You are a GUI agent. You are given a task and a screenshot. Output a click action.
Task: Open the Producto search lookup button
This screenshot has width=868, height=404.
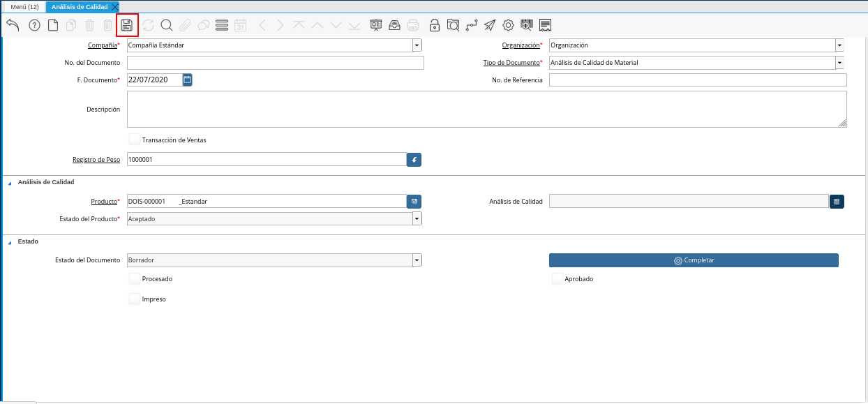(x=414, y=201)
